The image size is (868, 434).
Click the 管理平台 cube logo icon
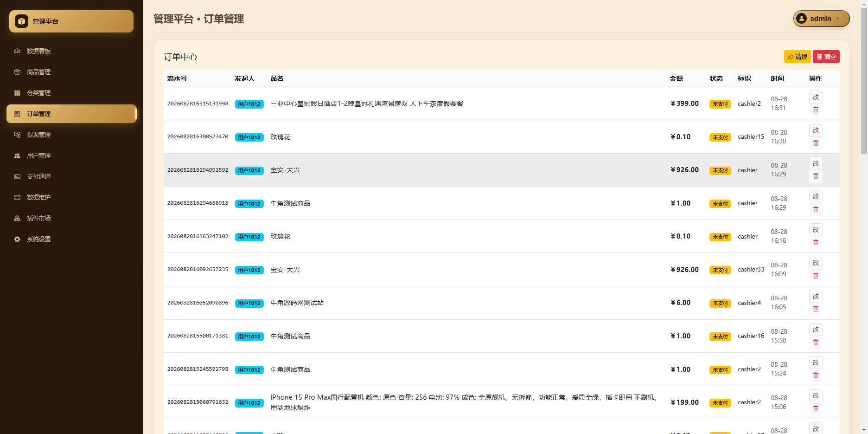(x=21, y=21)
